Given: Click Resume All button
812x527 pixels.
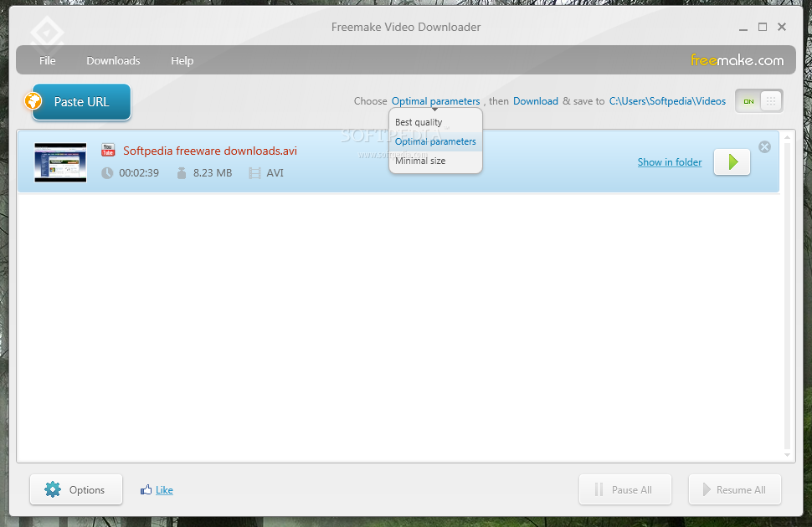Looking at the screenshot, I should coord(735,489).
